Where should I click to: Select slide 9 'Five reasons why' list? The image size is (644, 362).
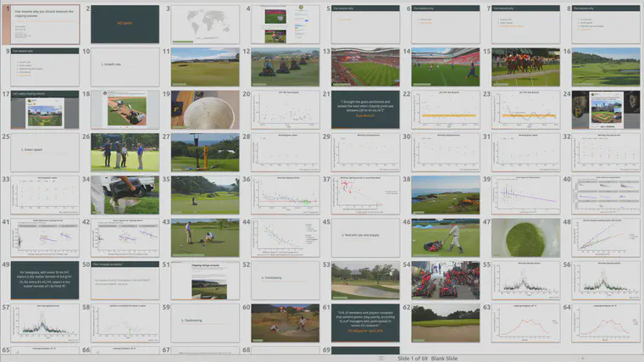tap(45, 67)
